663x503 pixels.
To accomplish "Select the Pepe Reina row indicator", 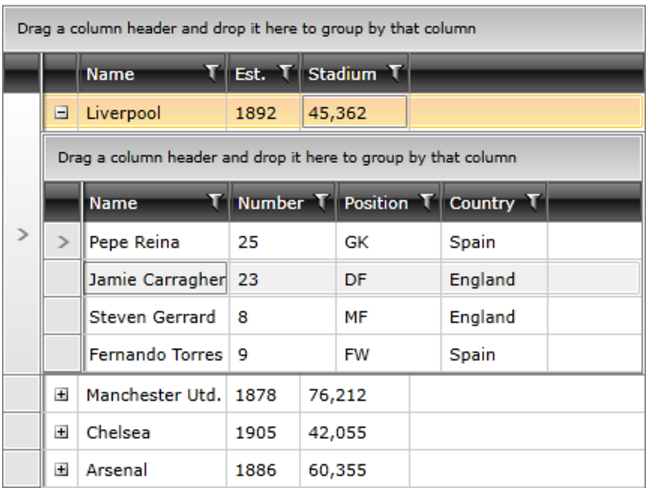I will (64, 242).
